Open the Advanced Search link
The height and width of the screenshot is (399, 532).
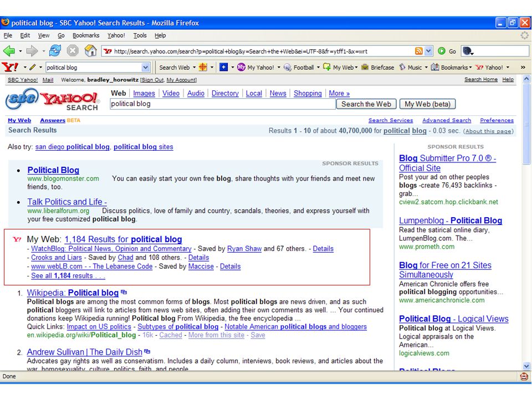[x=447, y=120]
